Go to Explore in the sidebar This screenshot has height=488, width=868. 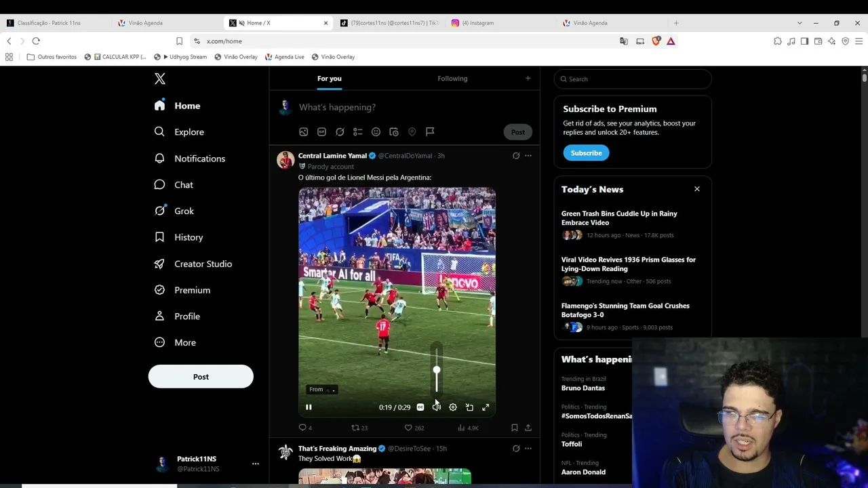coord(179,132)
